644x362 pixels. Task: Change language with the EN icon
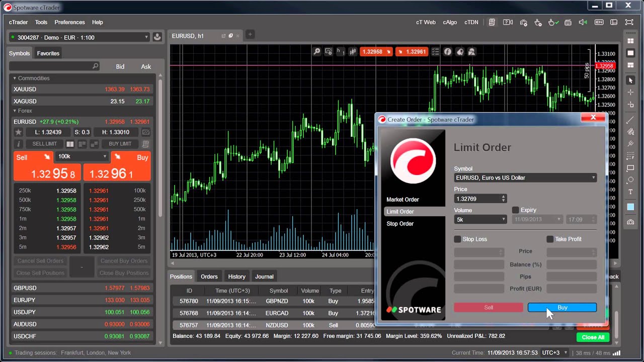[599, 22]
